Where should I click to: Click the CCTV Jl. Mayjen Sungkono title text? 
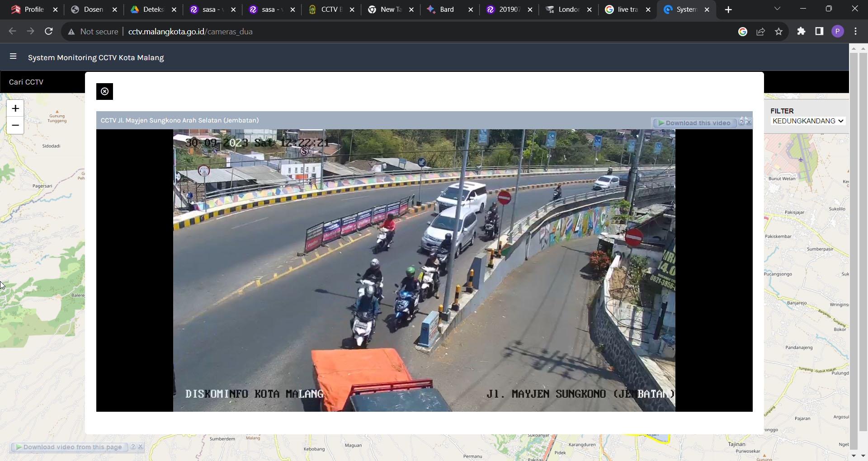click(179, 120)
